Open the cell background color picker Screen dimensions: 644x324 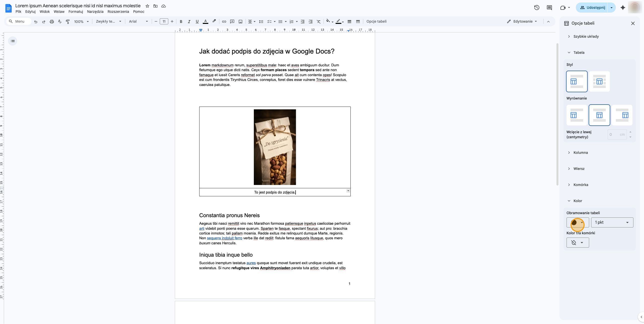[x=578, y=243]
